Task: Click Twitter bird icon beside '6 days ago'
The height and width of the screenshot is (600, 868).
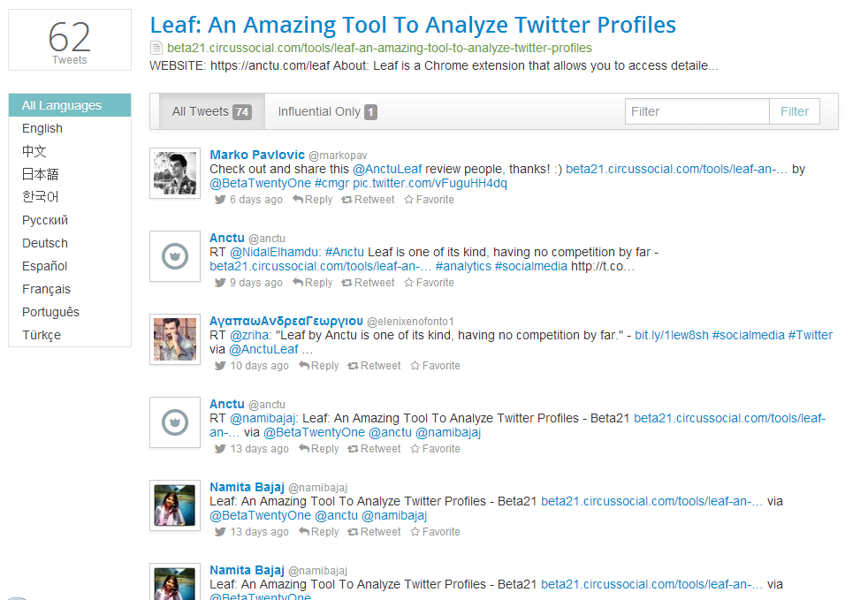Action: coord(220,200)
